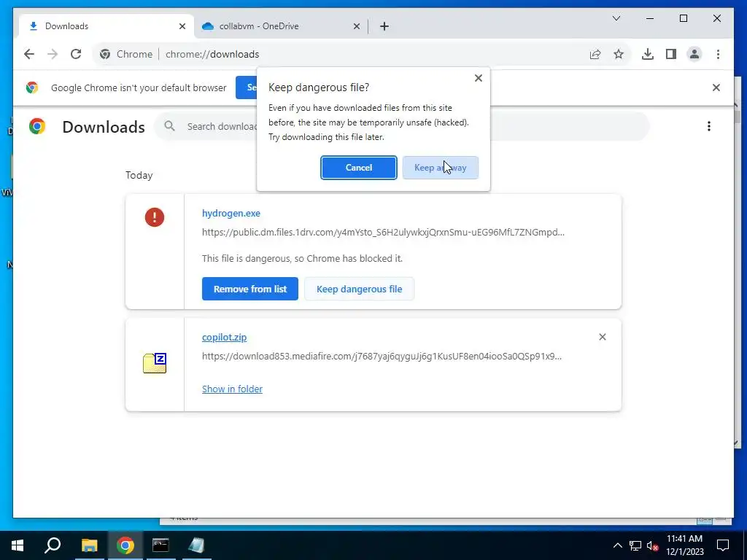Click the share this page icon
This screenshot has width=747, height=560.
tap(595, 54)
